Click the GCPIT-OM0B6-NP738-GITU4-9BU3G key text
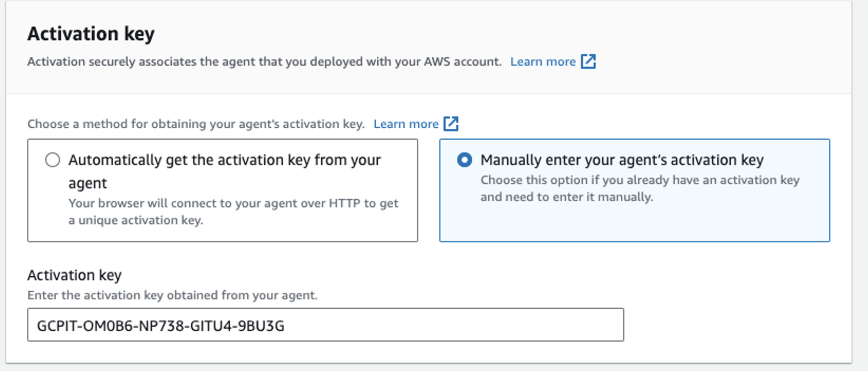The height and width of the screenshot is (371, 868). [161, 326]
